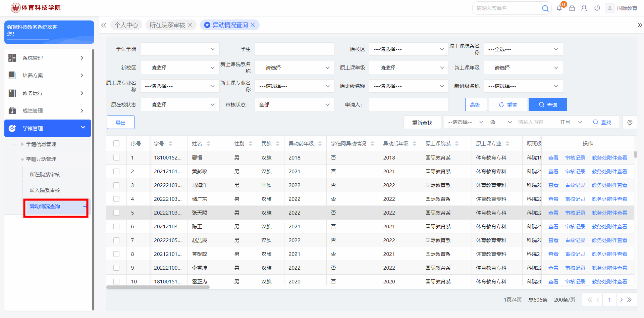Open table column settings gear icon

coord(630,122)
